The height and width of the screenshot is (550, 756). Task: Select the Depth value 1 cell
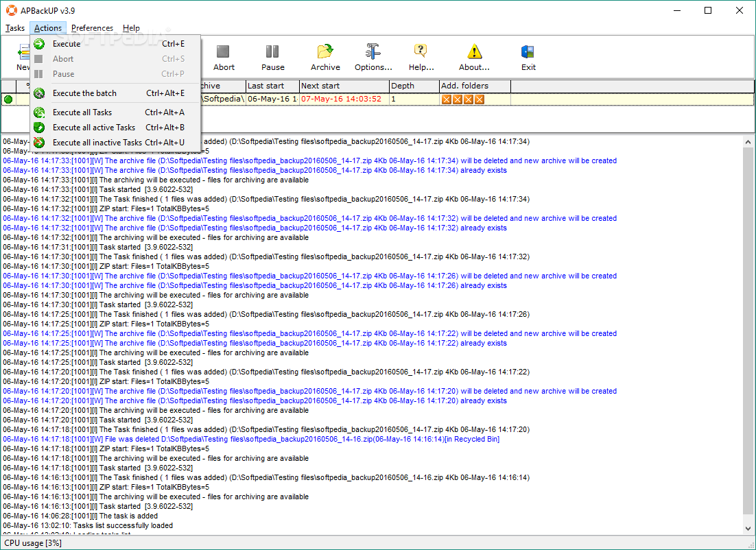tap(414, 99)
